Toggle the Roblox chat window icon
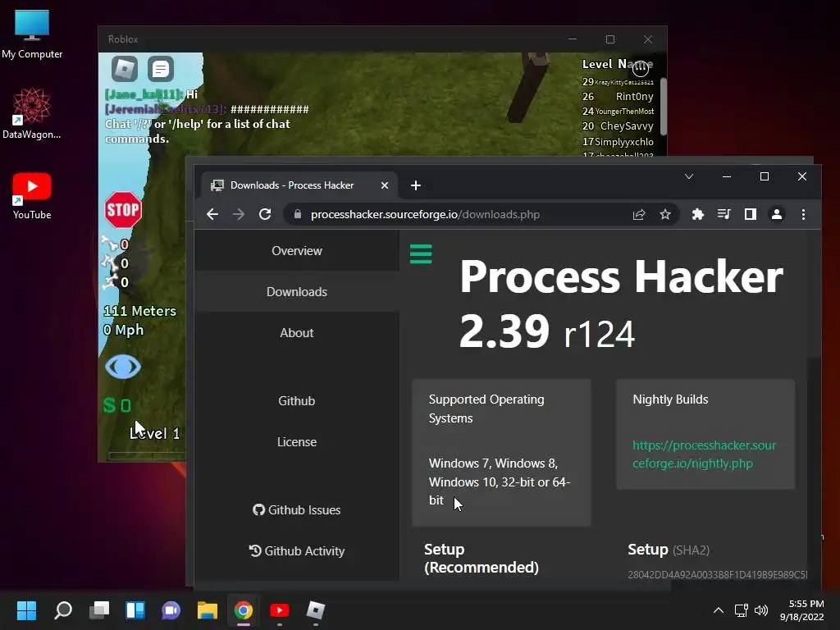The image size is (840, 630). point(160,69)
